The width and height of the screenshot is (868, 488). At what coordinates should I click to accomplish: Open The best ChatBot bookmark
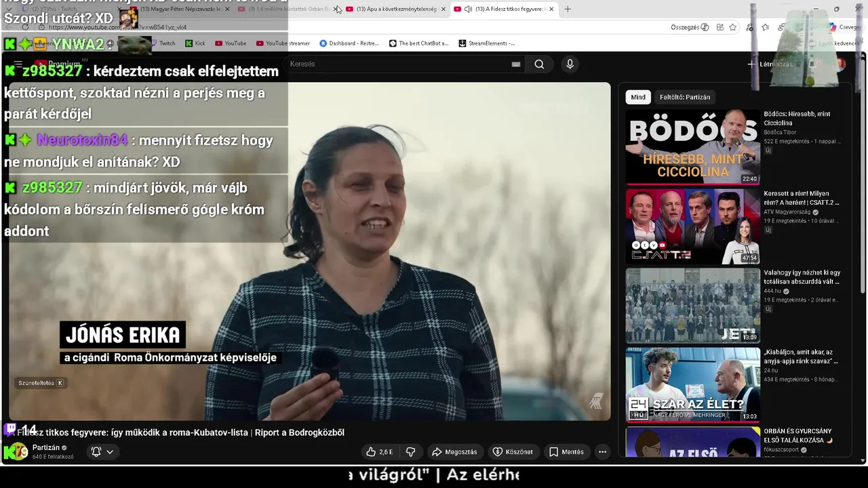pyautogui.click(x=418, y=43)
